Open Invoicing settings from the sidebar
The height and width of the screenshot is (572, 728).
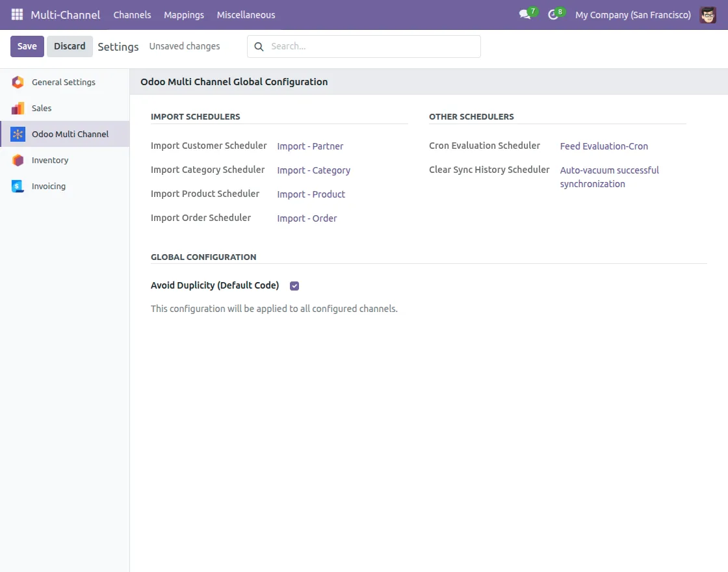coord(48,186)
